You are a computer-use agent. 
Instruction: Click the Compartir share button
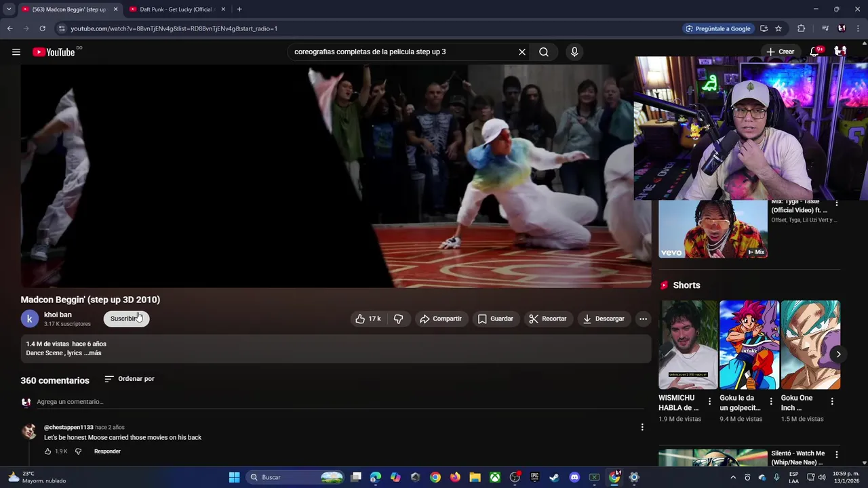[x=441, y=319]
